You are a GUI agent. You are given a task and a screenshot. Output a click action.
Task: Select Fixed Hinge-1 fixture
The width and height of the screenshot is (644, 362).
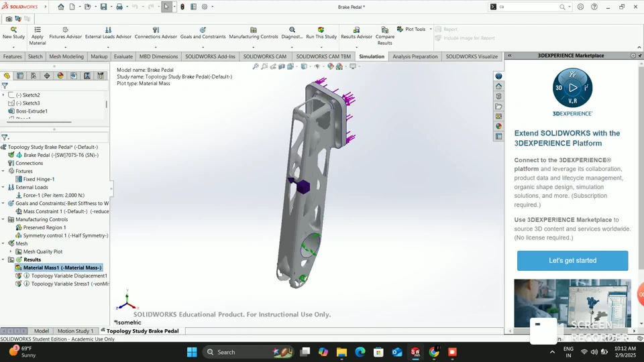point(35,180)
